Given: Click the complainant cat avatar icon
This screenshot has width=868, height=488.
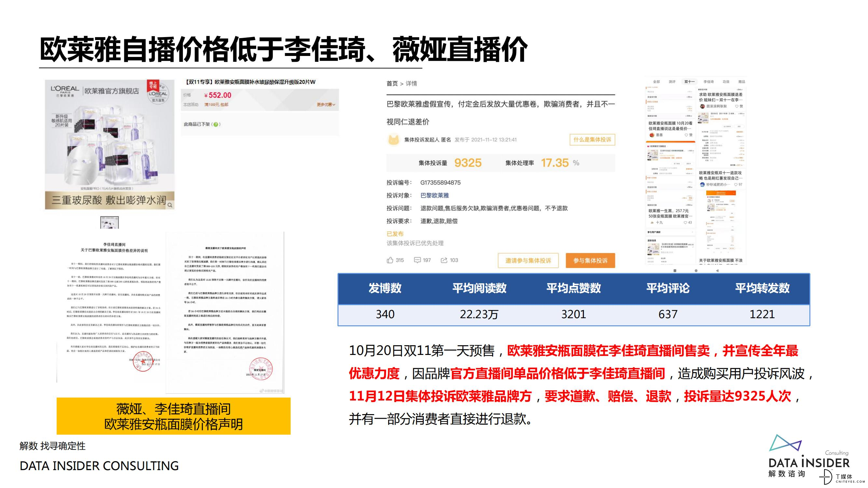Looking at the screenshot, I should coord(393,140).
